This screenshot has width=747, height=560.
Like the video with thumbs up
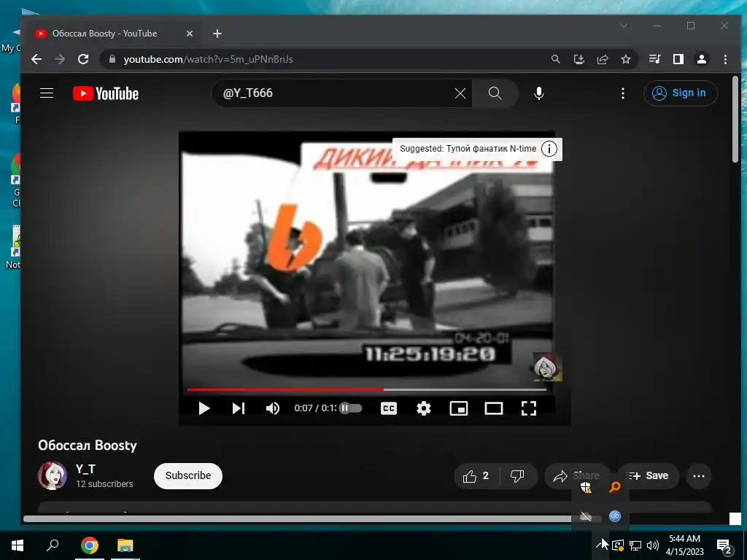coord(476,475)
